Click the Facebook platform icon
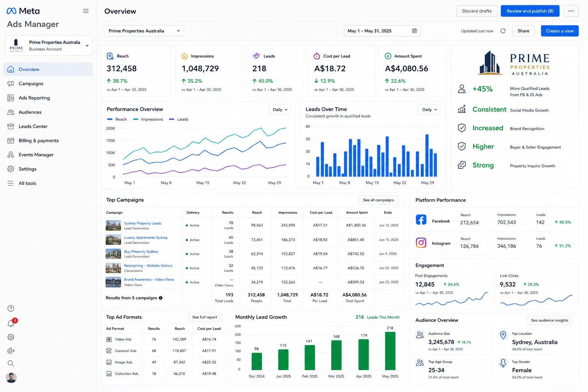This screenshot has height=392, width=588. point(421,220)
